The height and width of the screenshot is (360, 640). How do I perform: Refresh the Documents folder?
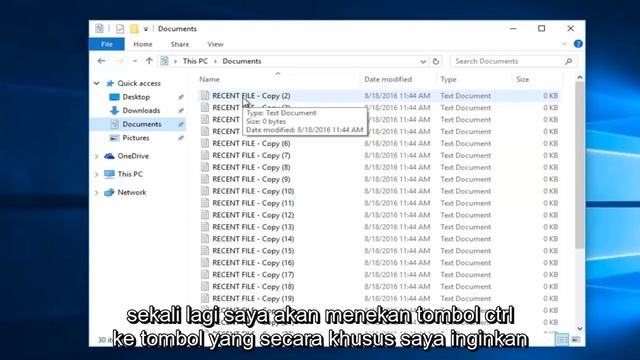click(x=436, y=62)
